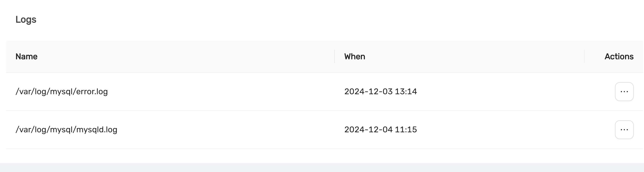The image size is (644, 172).
Task: Click the Logs page heading
Action: pyautogui.click(x=26, y=19)
